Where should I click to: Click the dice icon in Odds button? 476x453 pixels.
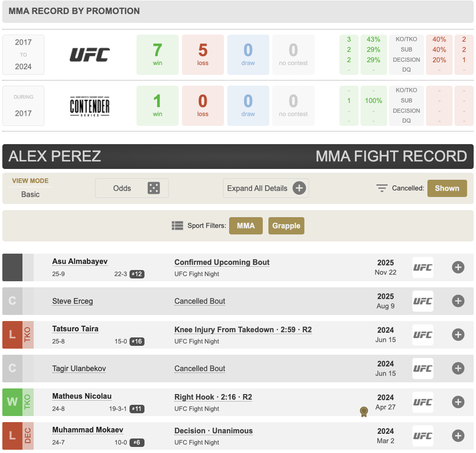pyautogui.click(x=153, y=188)
